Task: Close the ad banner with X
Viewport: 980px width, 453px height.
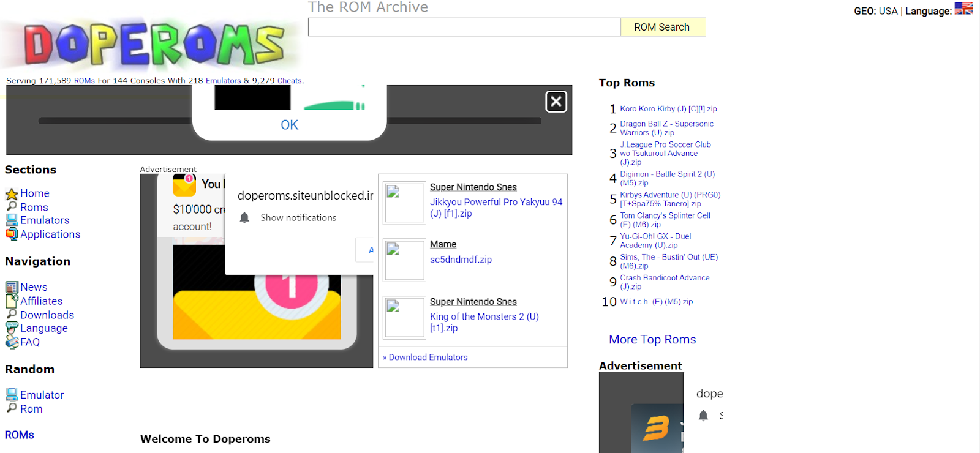Action: point(556,102)
